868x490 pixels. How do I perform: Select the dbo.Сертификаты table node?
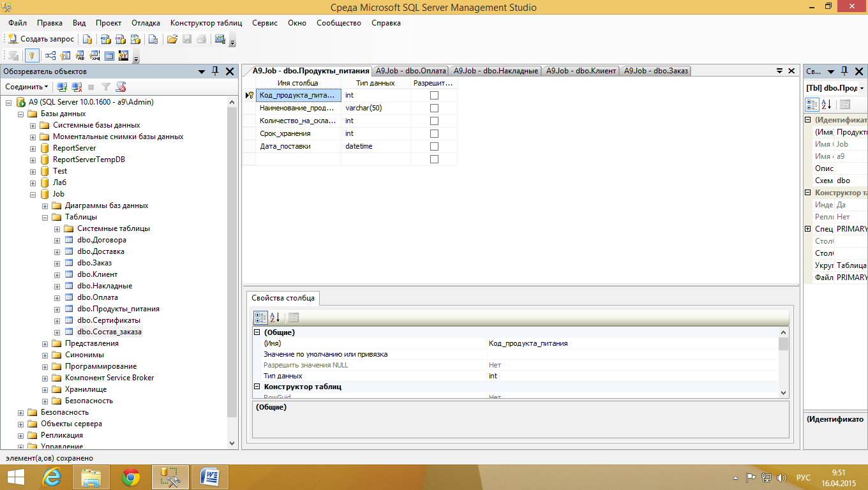pyautogui.click(x=108, y=320)
